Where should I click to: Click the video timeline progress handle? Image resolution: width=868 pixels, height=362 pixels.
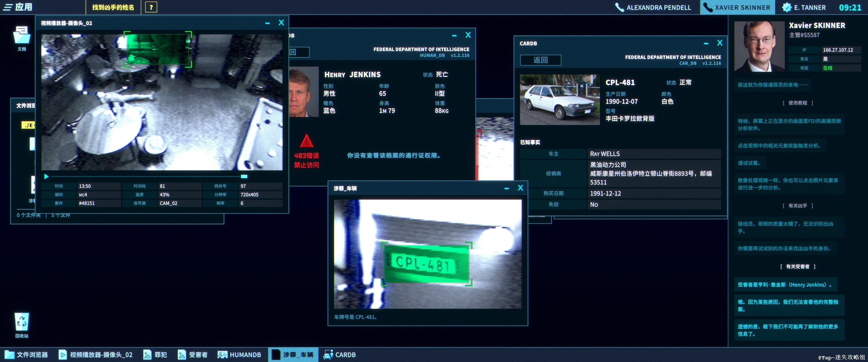[244, 176]
